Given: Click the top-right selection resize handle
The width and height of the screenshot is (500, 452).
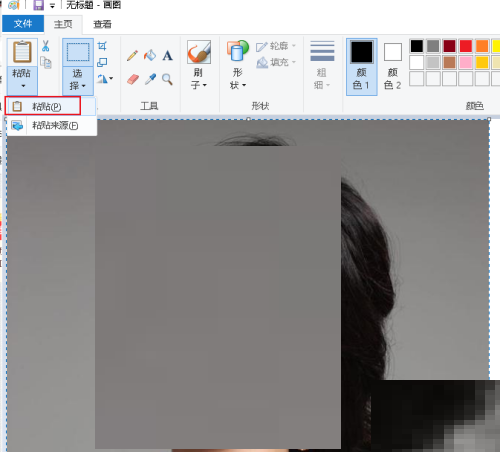Looking at the screenshot, I should (x=489, y=119).
